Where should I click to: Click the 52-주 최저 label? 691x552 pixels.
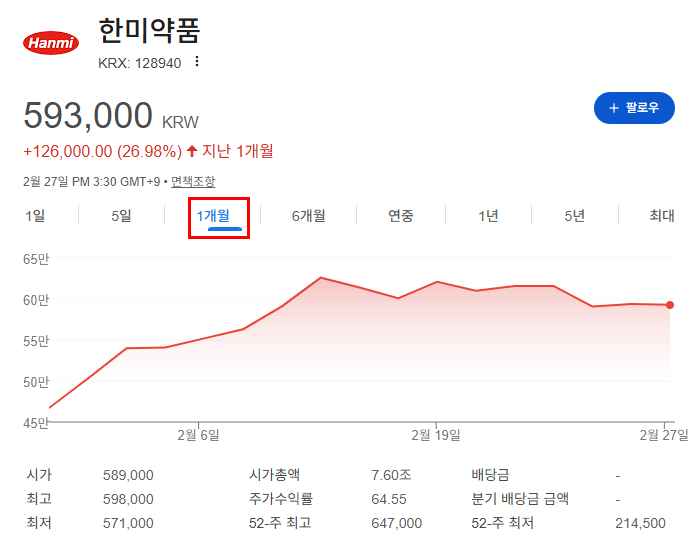502,523
